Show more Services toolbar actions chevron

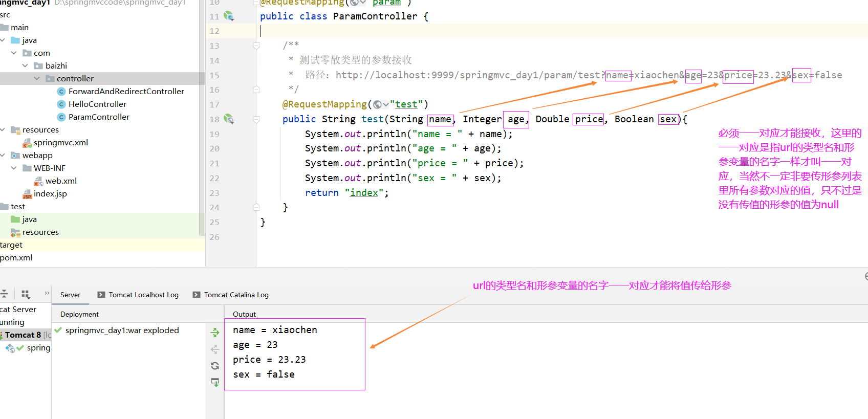47,293
